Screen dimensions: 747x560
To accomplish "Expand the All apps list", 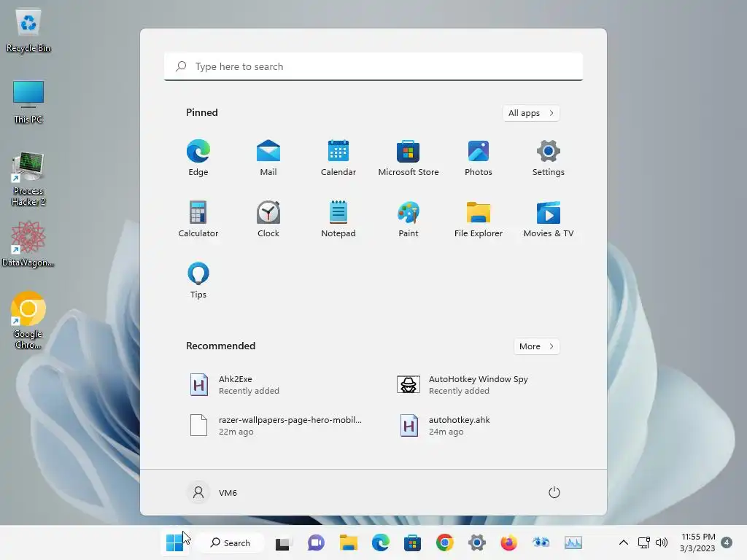I will [x=531, y=113].
